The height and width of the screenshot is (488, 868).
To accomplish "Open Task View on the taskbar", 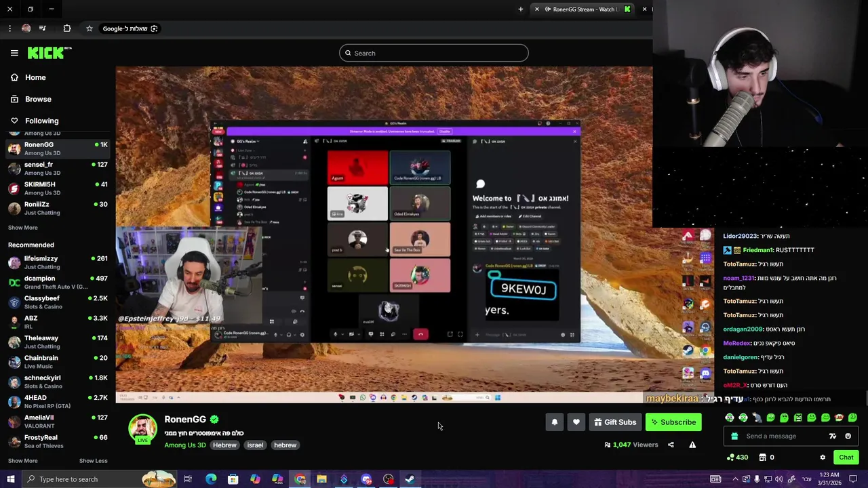I will pos(188,479).
